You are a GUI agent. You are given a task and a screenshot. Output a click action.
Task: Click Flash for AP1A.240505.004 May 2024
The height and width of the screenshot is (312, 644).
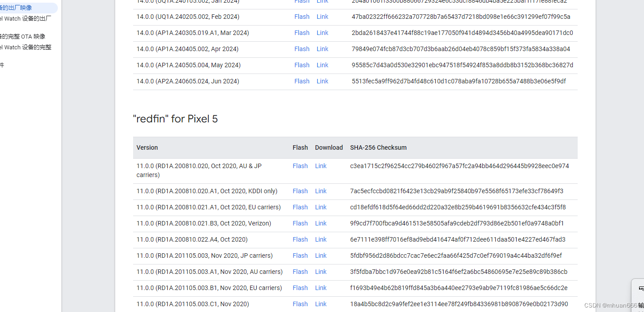pyautogui.click(x=302, y=65)
